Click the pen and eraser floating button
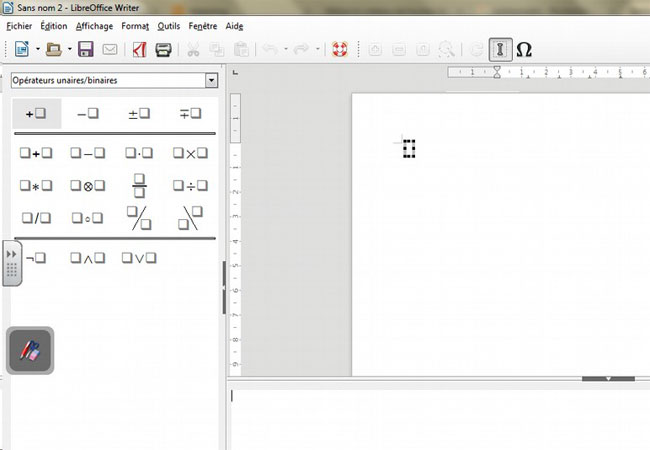The width and height of the screenshot is (650, 450). pyautogui.click(x=30, y=352)
